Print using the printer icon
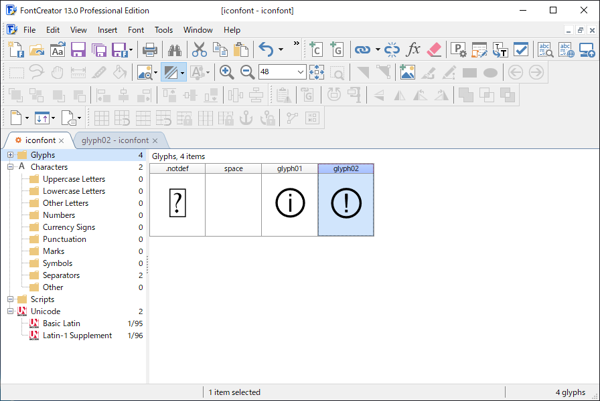 pyautogui.click(x=150, y=50)
